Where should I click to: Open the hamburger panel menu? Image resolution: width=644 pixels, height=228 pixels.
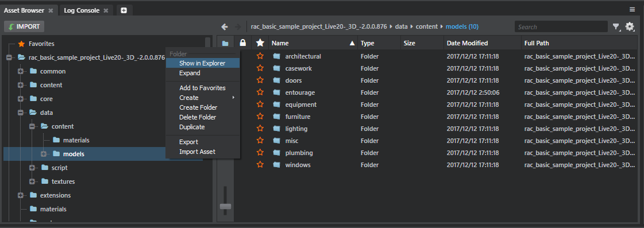(x=632, y=9)
